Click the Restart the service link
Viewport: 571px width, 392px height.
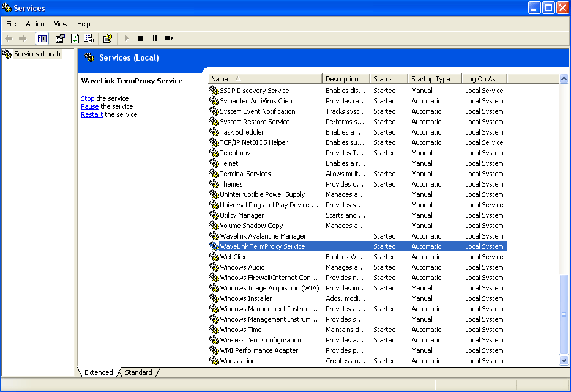pos(91,114)
